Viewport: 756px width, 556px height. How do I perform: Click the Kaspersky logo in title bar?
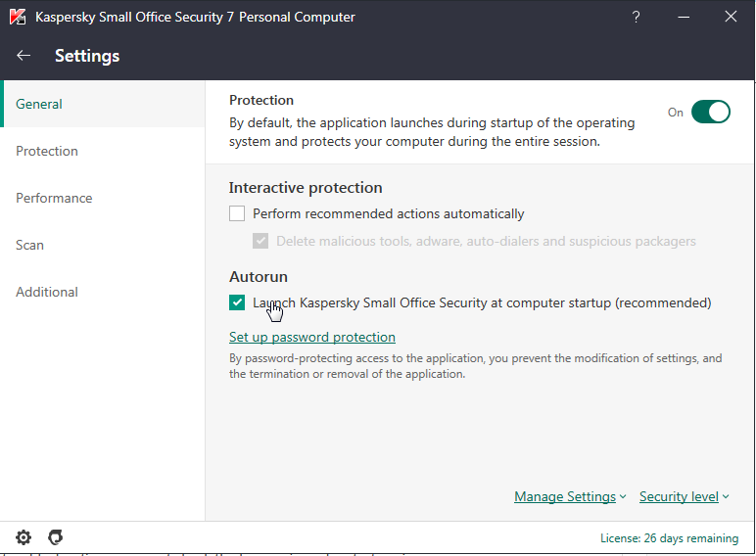[18, 17]
